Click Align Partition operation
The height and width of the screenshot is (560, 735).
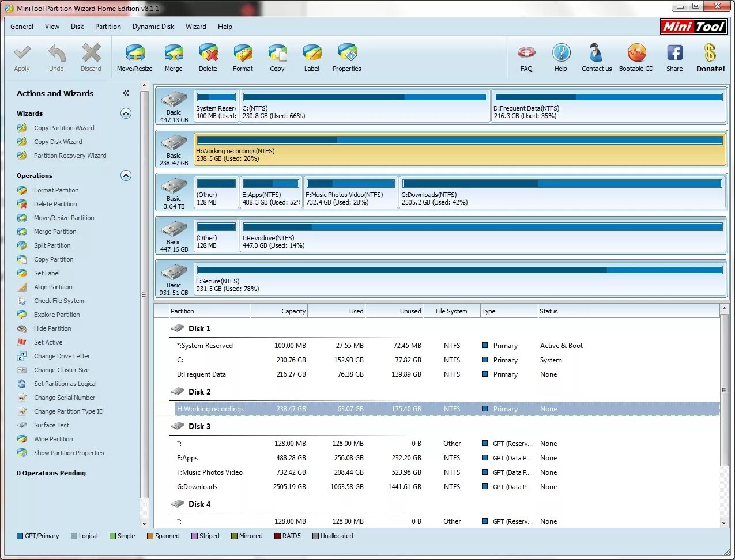pos(53,287)
